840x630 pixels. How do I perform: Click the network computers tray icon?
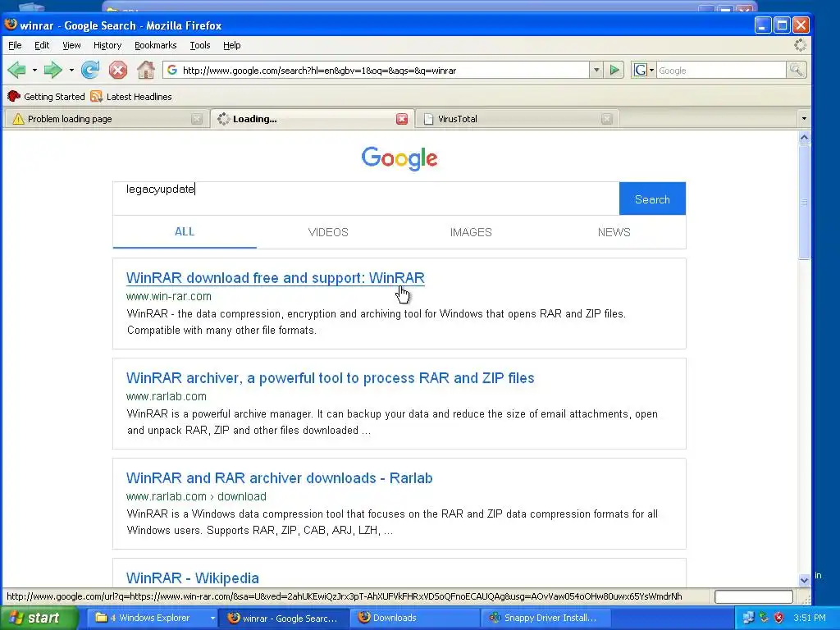point(748,618)
